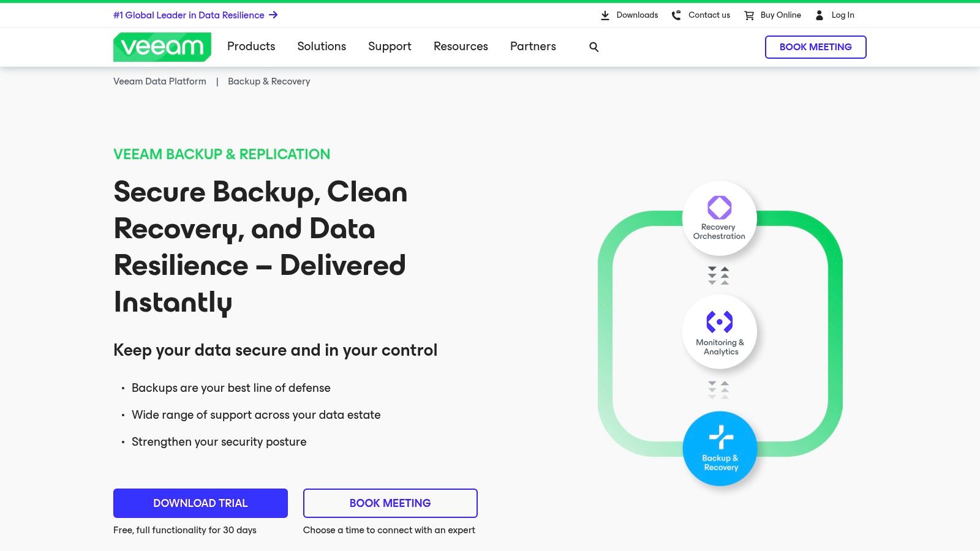Open the Support menu
The width and height of the screenshot is (980, 551).
click(x=390, y=47)
